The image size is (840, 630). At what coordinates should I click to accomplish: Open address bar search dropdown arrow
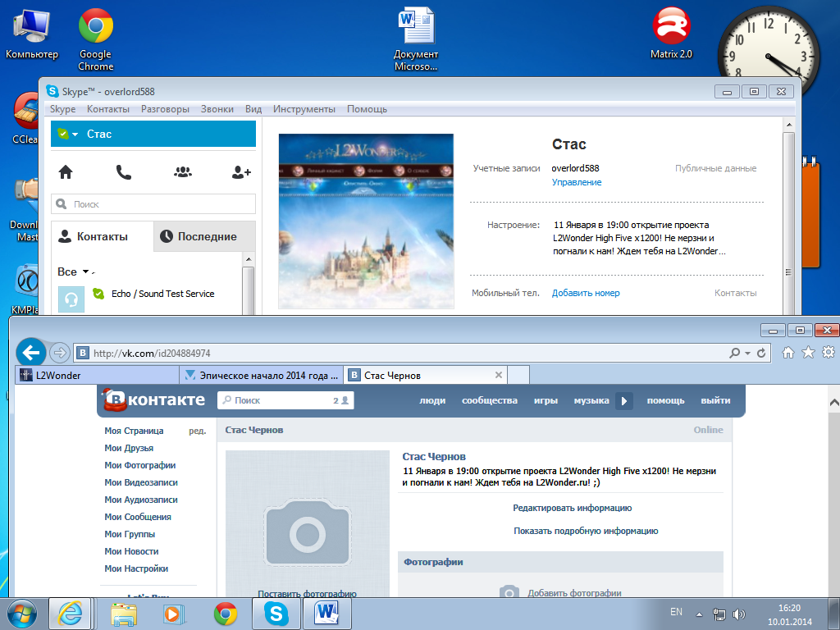747,353
